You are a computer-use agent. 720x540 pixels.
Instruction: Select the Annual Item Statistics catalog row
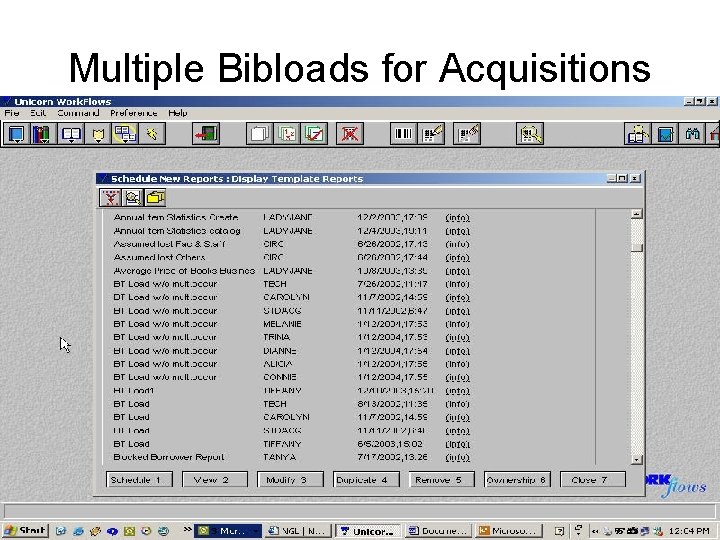292,231
